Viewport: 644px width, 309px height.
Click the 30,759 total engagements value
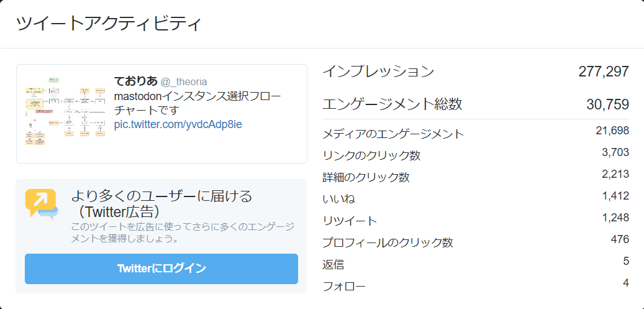point(607,104)
